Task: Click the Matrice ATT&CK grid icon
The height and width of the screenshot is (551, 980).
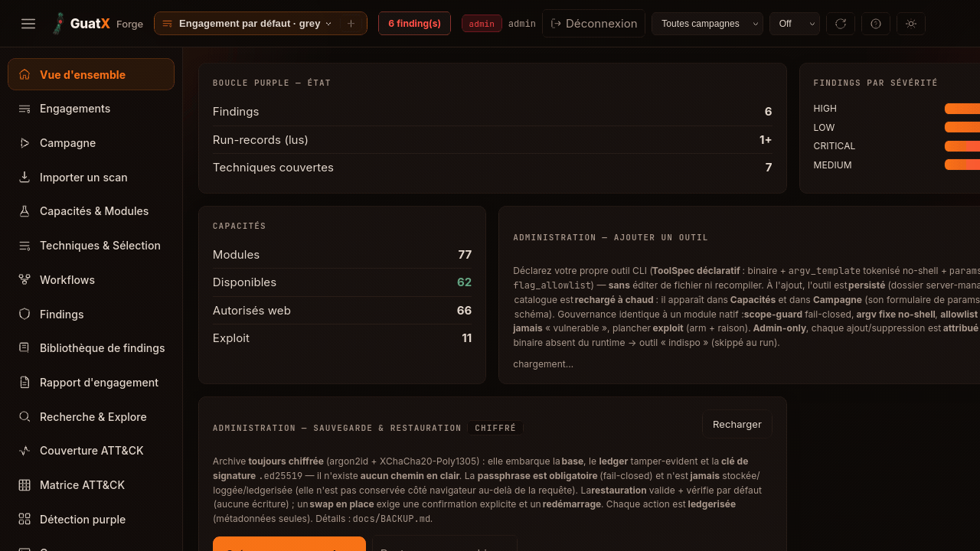Action: click(x=24, y=485)
